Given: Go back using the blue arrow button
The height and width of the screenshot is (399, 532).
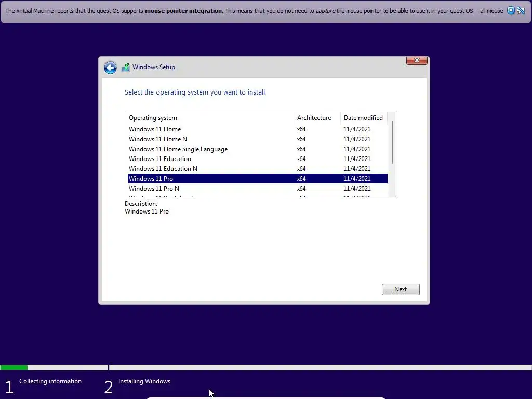Looking at the screenshot, I should click(x=110, y=68).
